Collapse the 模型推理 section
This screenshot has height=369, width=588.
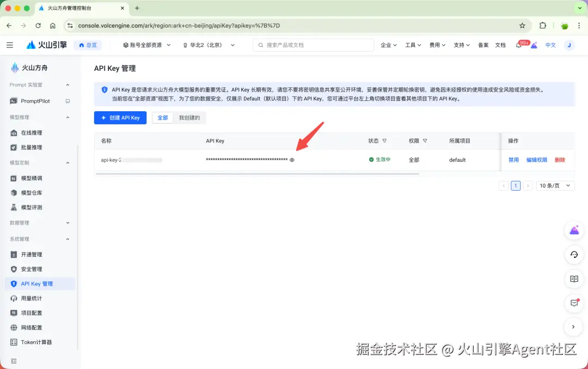pyautogui.click(x=68, y=117)
